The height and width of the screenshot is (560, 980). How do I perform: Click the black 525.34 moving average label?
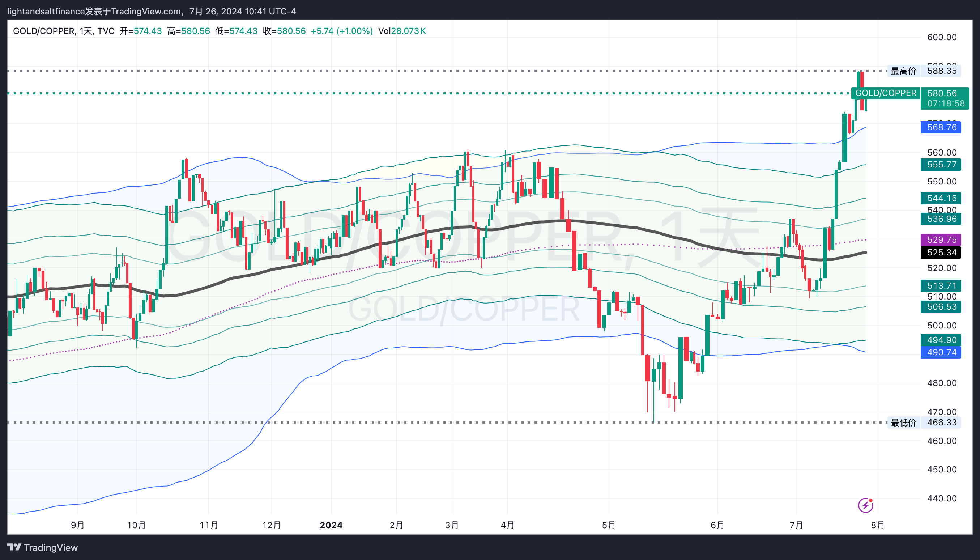[x=941, y=252]
